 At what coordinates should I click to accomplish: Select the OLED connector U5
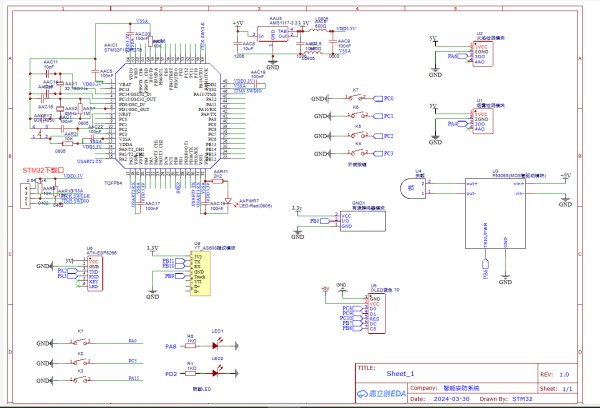[x=377, y=313]
